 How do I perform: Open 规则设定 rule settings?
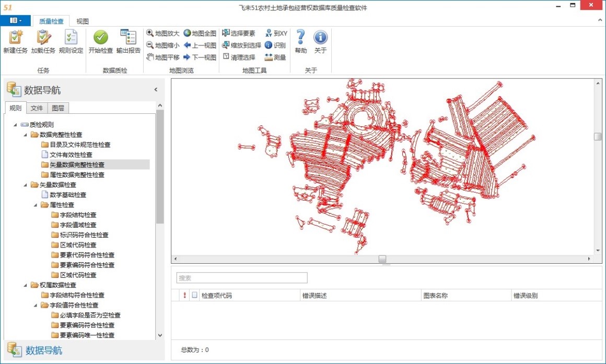click(71, 42)
